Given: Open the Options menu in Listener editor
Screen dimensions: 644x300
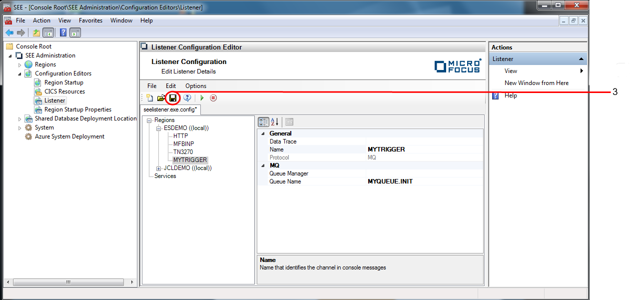Looking at the screenshot, I should [x=196, y=86].
